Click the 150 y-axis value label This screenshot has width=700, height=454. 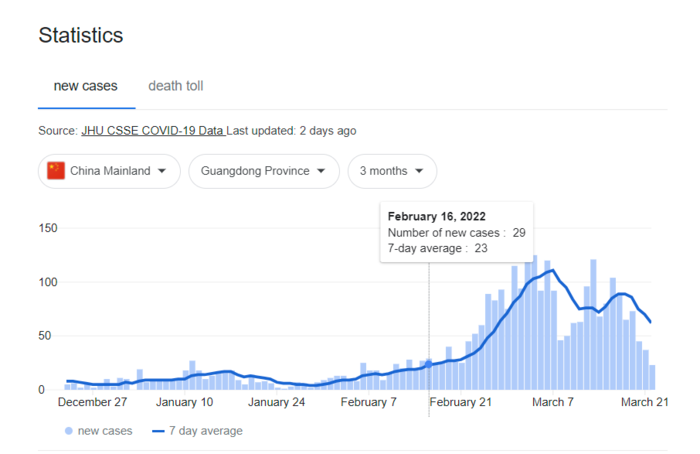(x=49, y=228)
